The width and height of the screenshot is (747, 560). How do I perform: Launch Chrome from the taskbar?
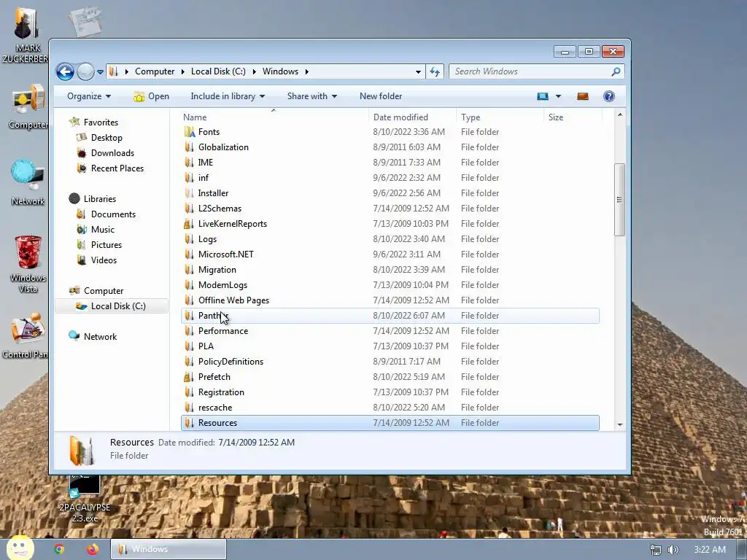click(x=59, y=549)
